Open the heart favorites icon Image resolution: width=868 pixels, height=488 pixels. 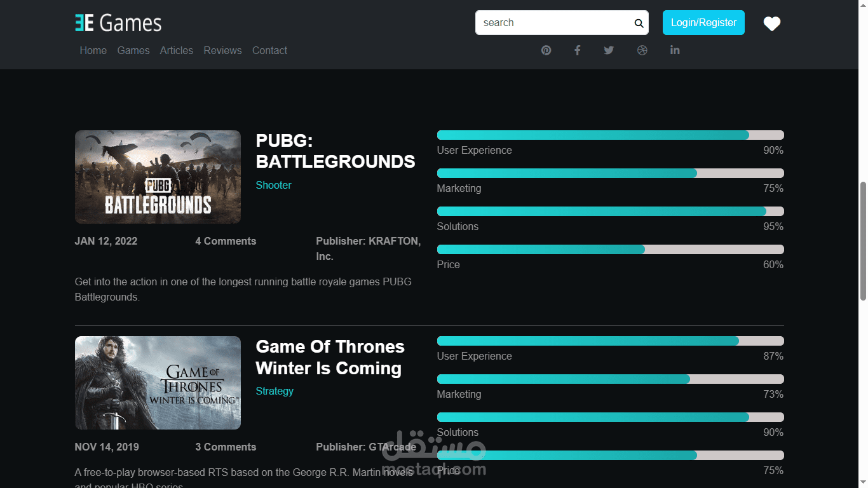click(772, 24)
